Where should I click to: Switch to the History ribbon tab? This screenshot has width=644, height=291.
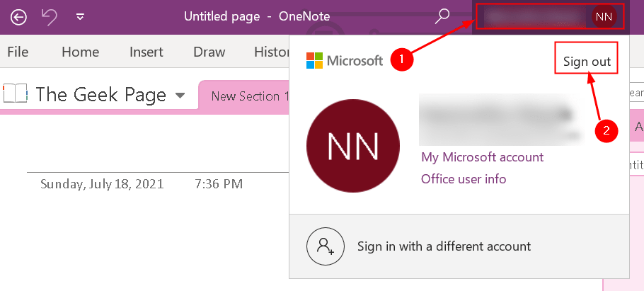tap(271, 52)
